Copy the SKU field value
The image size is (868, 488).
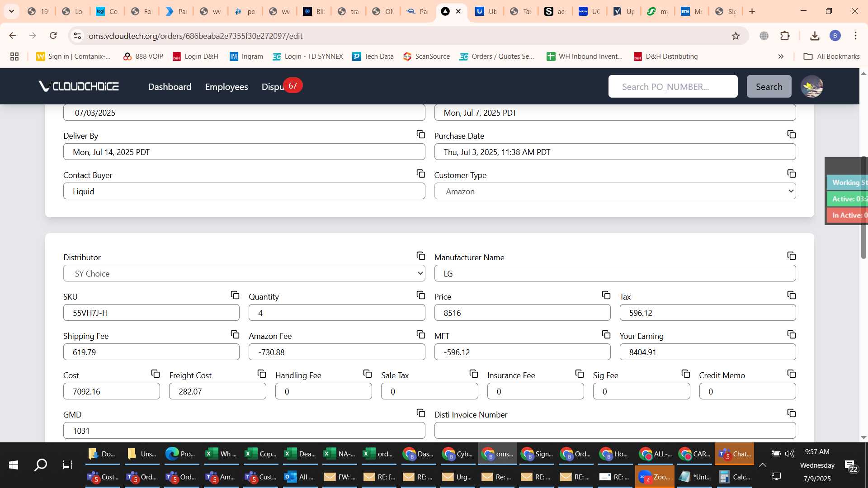(x=235, y=296)
